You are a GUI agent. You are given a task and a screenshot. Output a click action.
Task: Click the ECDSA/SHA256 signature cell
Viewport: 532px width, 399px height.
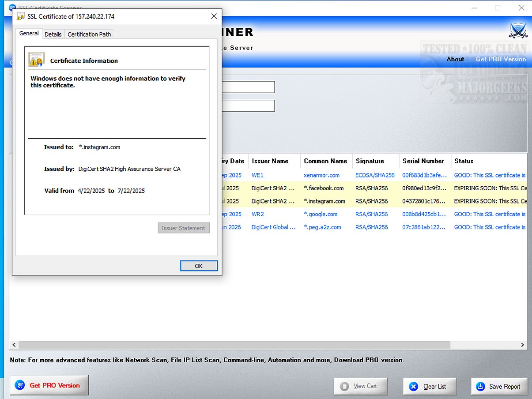point(375,175)
